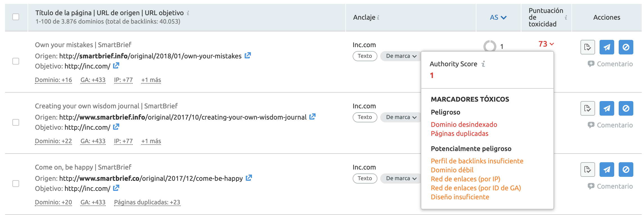Open external link icon beside Objetivo in wisdom journal row
The height and width of the screenshot is (215, 644).
pos(116,127)
